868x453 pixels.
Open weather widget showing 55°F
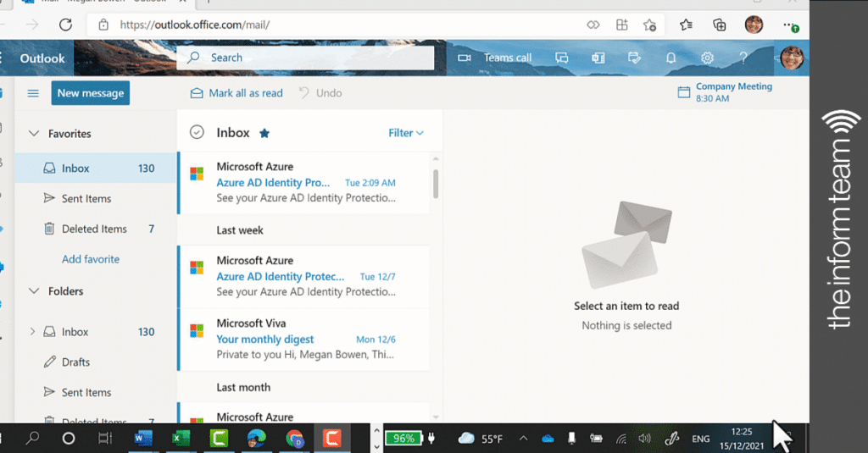tap(481, 439)
